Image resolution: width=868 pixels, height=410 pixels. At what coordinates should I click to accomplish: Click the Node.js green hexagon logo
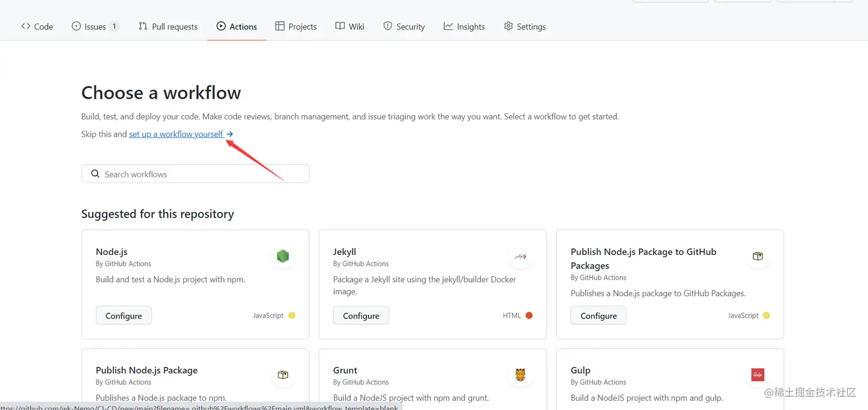point(282,256)
